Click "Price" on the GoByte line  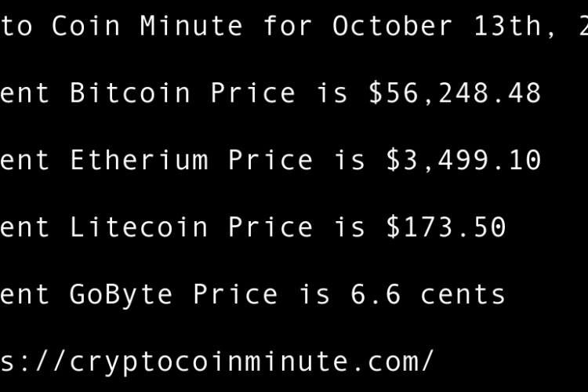(235, 295)
